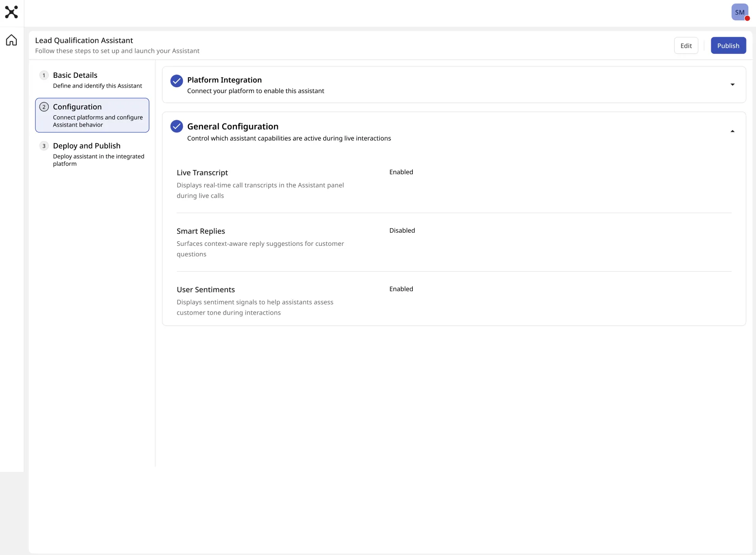756x555 pixels.
Task: Click 'Connect your platform to enable this assistant' text
Action: coord(256,91)
